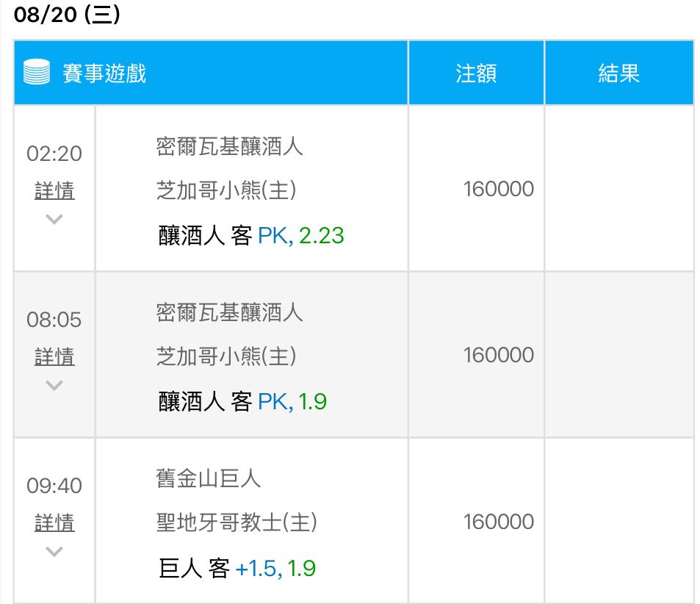
Task: Click the 賽事遊戲 column header
Action: [104, 73]
